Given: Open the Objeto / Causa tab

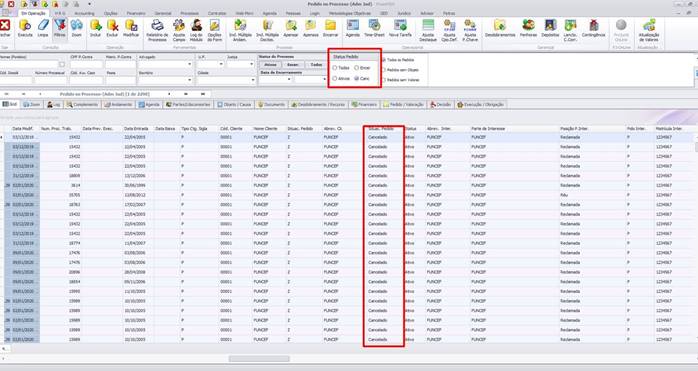Looking at the screenshot, I should point(234,105).
